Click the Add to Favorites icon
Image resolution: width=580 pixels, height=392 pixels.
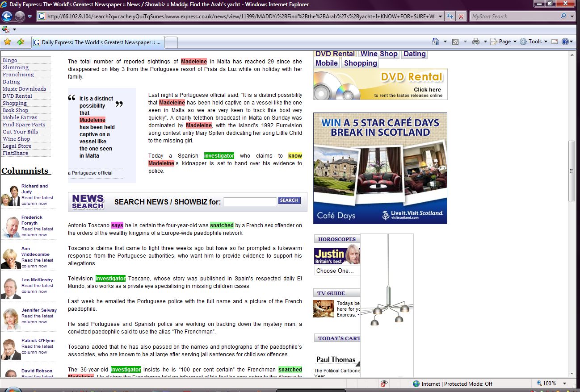point(21,42)
